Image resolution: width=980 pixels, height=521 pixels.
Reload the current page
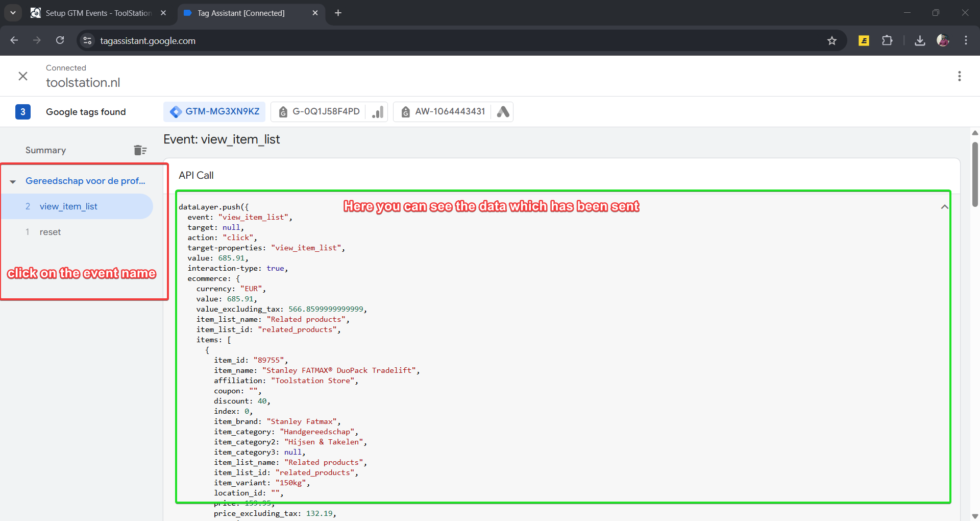(60, 41)
